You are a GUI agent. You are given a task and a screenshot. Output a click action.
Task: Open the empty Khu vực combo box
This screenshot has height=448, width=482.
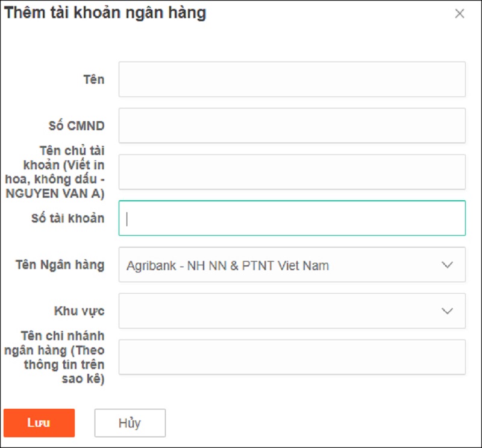pos(292,311)
